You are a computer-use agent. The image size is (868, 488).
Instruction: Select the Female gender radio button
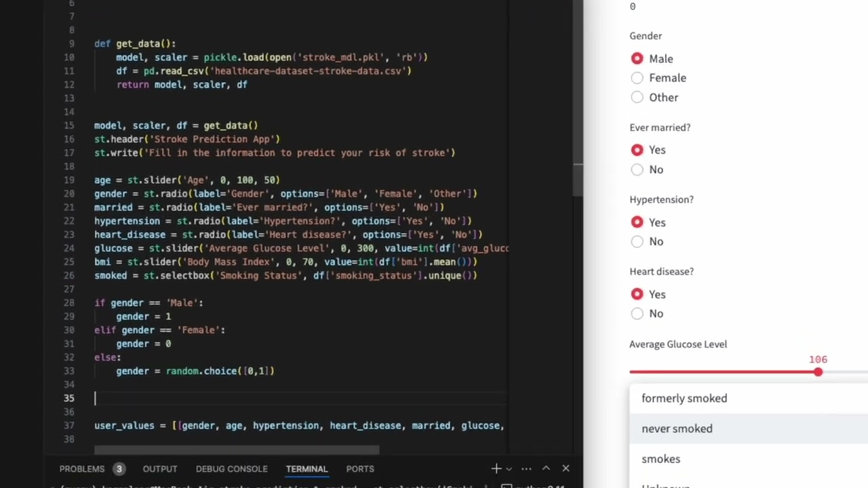(637, 78)
